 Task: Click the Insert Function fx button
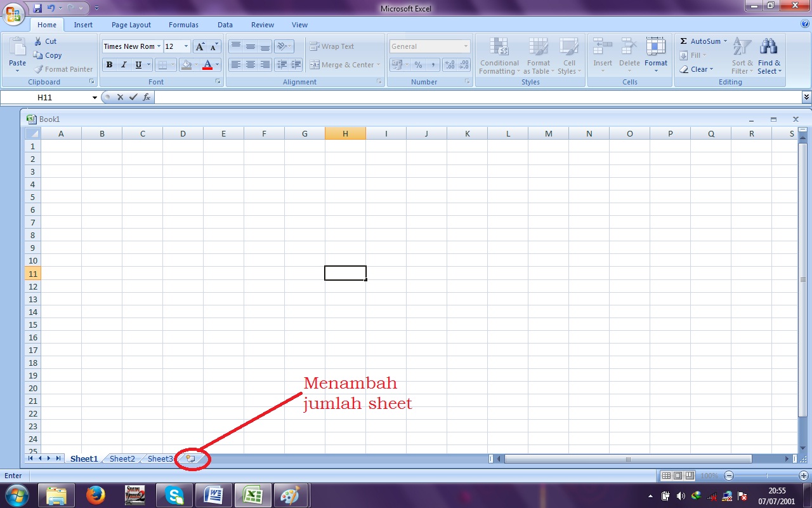click(147, 97)
